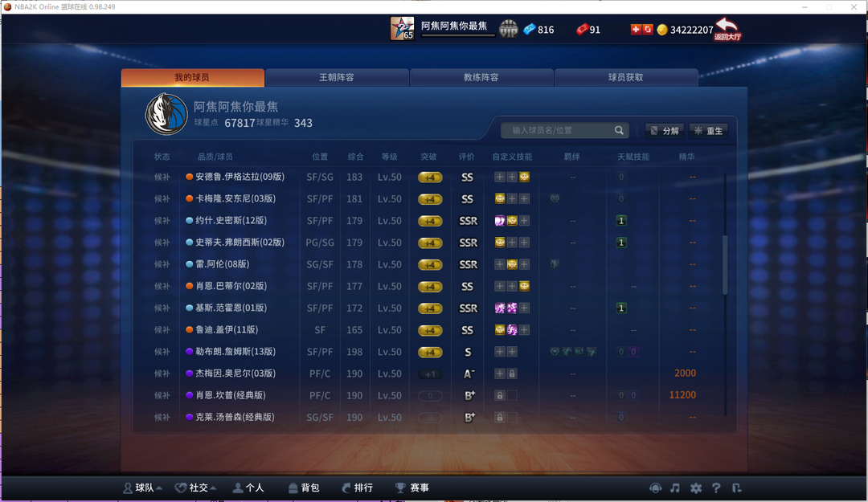Click the 重生 button

point(709,131)
